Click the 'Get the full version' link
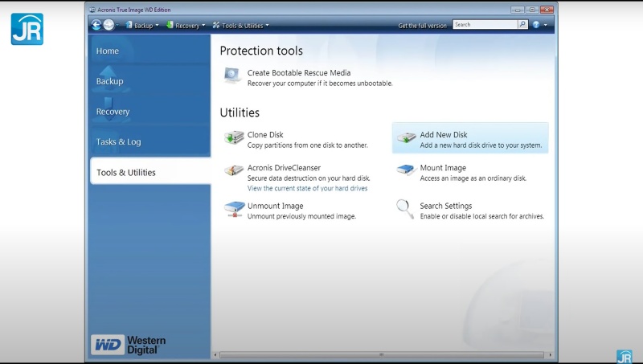643x364 pixels. click(422, 26)
